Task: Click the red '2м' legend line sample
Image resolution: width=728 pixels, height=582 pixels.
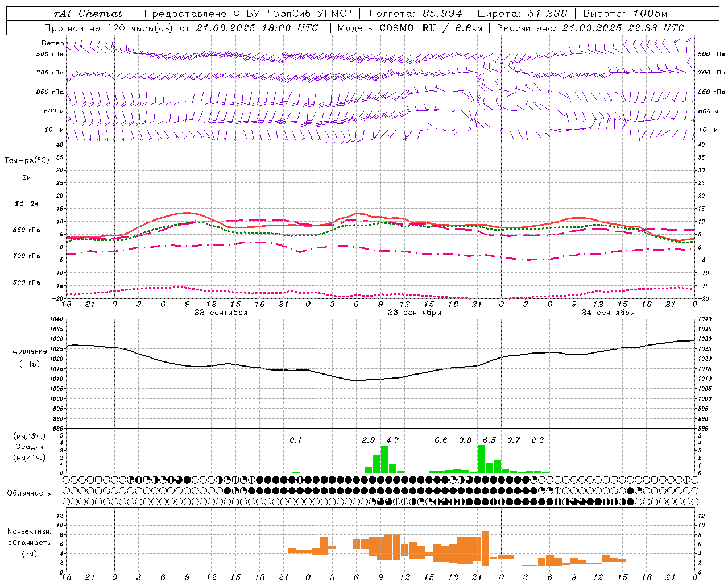Action: point(26,184)
